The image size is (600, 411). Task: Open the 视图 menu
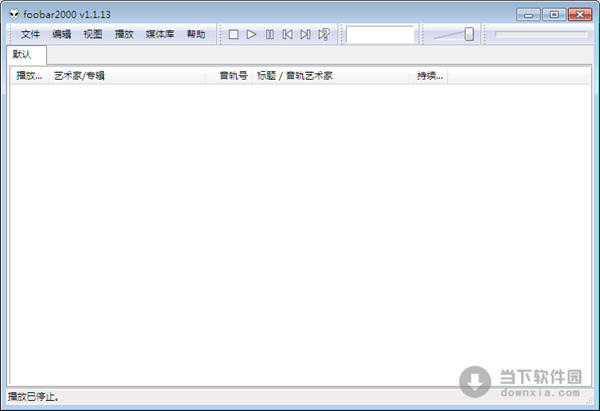tap(93, 34)
